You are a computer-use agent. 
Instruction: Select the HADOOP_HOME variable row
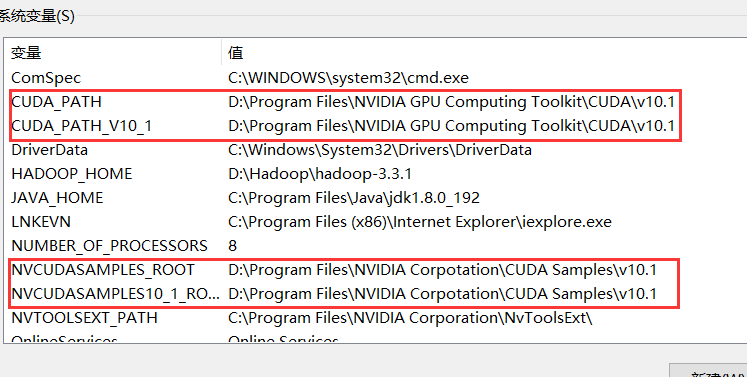pos(375,173)
